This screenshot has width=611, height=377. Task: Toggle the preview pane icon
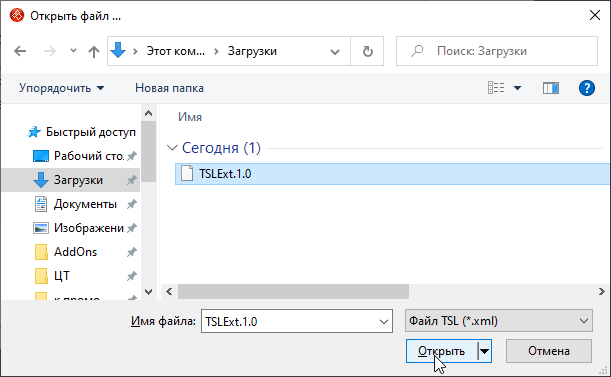click(551, 88)
